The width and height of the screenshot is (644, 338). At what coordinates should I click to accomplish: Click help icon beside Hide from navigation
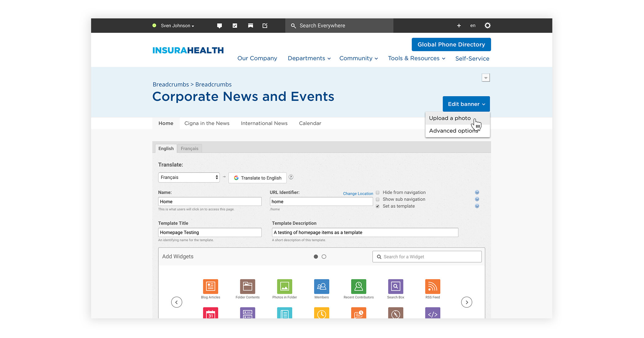pyautogui.click(x=477, y=192)
